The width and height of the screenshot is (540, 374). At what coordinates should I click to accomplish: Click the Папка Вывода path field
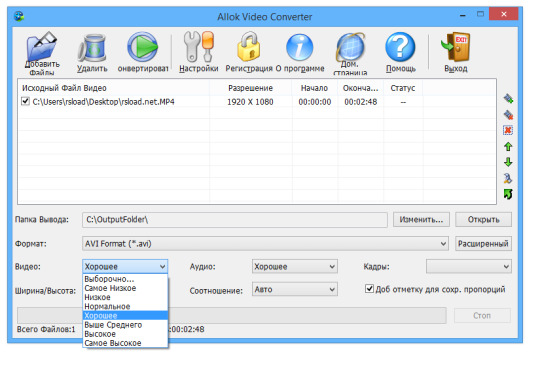pyautogui.click(x=235, y=220)
